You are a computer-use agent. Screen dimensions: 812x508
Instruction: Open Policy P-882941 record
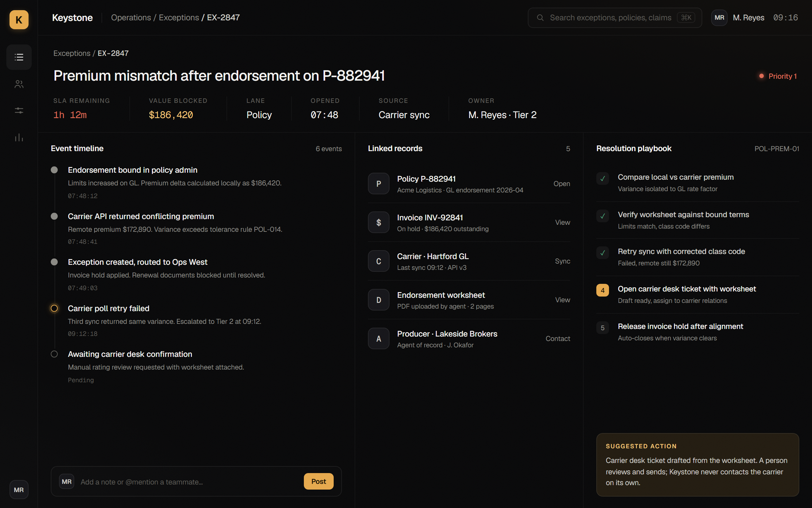(561, 184)
